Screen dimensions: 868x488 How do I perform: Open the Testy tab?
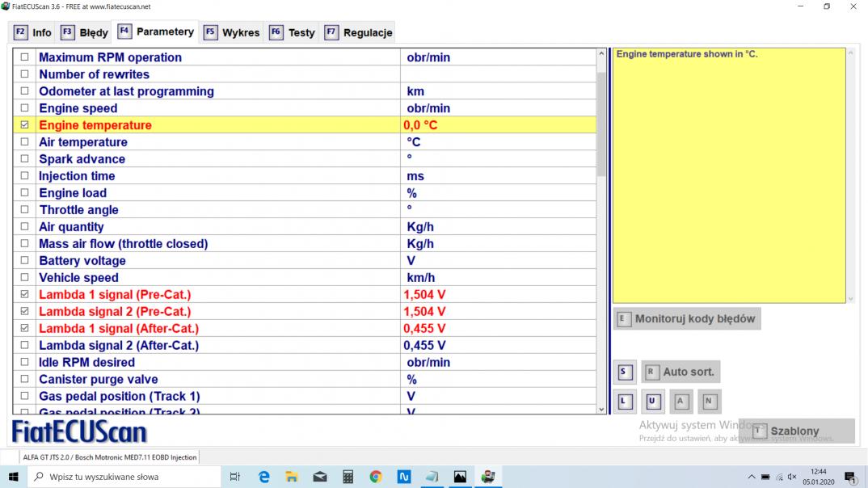pos(293,32)
